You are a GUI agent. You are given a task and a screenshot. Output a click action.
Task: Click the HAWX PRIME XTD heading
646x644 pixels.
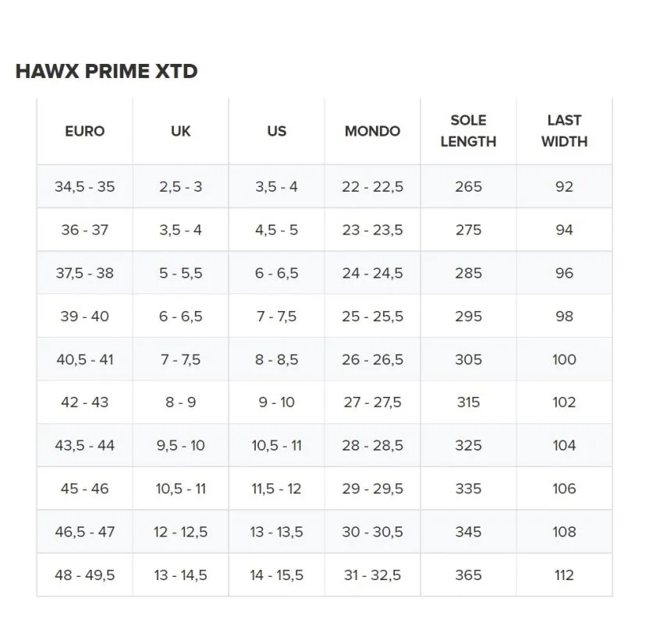106,72
